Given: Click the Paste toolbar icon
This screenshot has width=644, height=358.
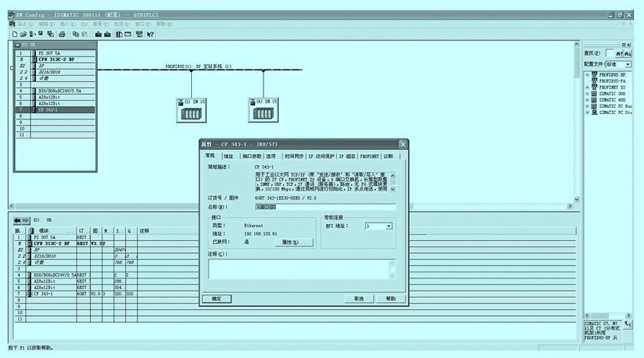Looking at the screenshot, I should [85, 34].
